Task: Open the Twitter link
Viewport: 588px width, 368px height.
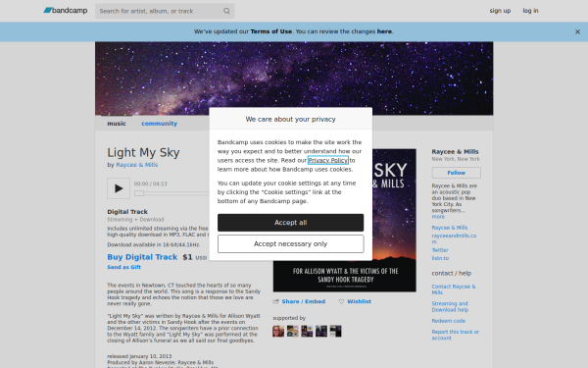Action: [x=440, y=250]
